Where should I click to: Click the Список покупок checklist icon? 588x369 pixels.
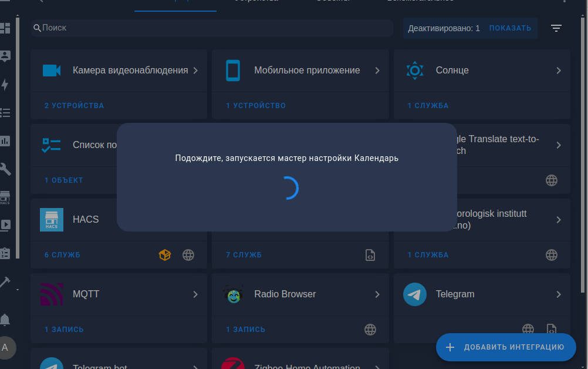point(52,145)
